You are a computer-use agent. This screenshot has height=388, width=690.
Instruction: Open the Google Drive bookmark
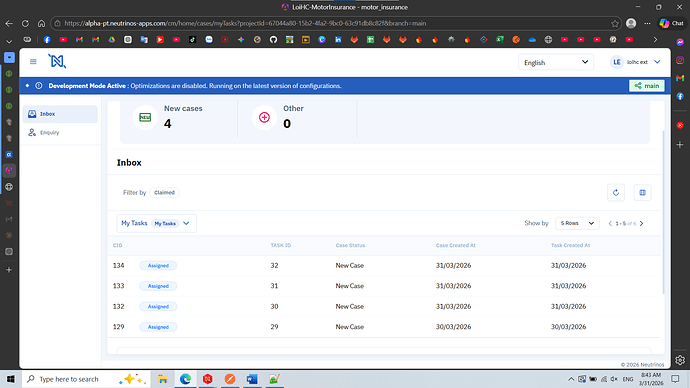[112, 40]
